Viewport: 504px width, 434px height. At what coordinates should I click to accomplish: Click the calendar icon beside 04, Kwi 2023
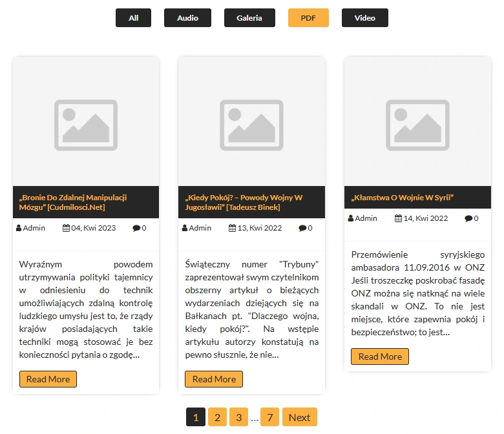click(66, 228)
